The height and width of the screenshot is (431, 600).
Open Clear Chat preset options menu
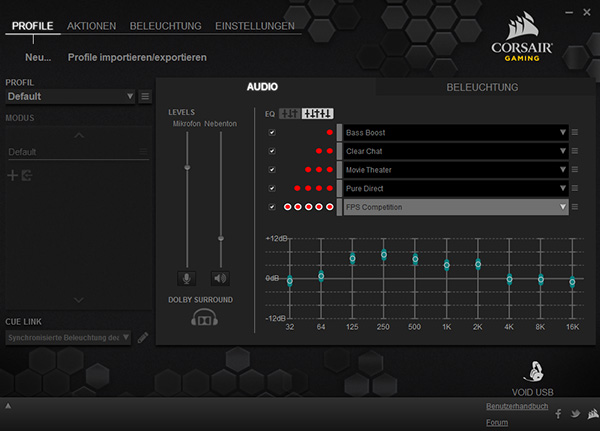pyautogui.click(x=574, y=151)
